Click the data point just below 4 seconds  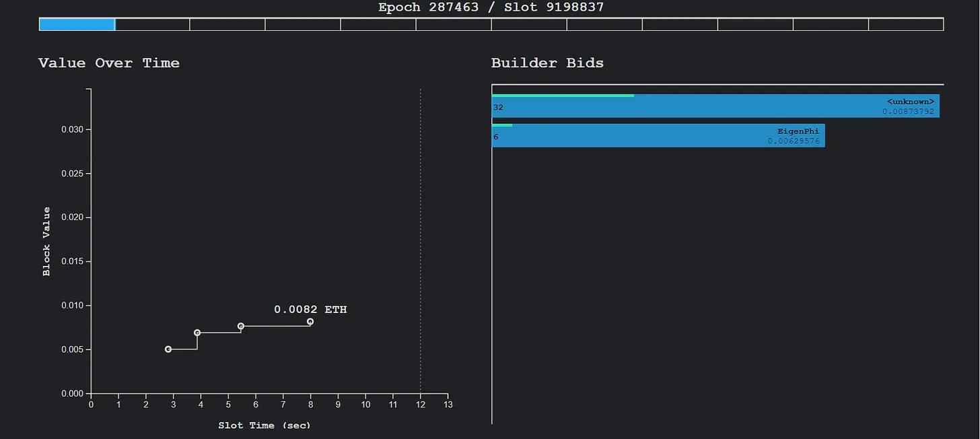(x=197, y=333)
